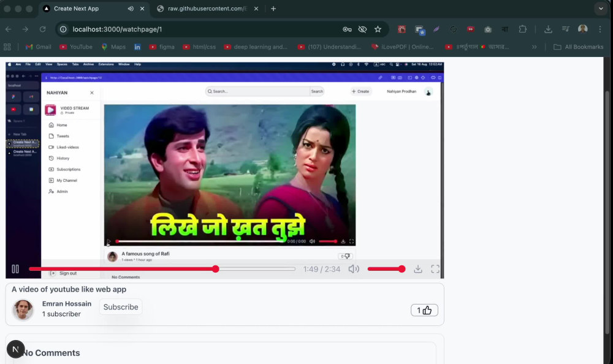Download the video with the download icon

coord(418,269)
